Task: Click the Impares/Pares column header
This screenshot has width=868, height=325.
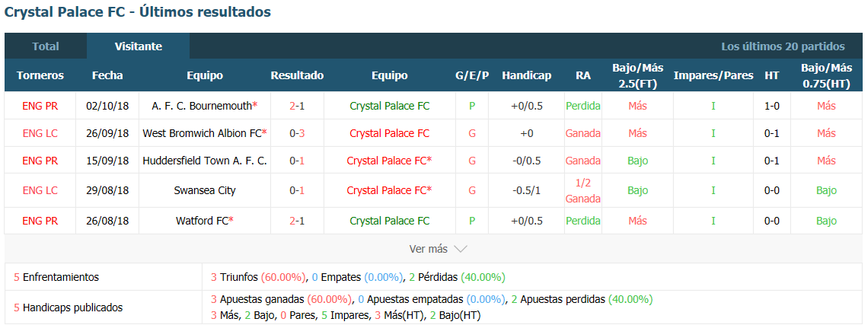Action: (713, 75)
